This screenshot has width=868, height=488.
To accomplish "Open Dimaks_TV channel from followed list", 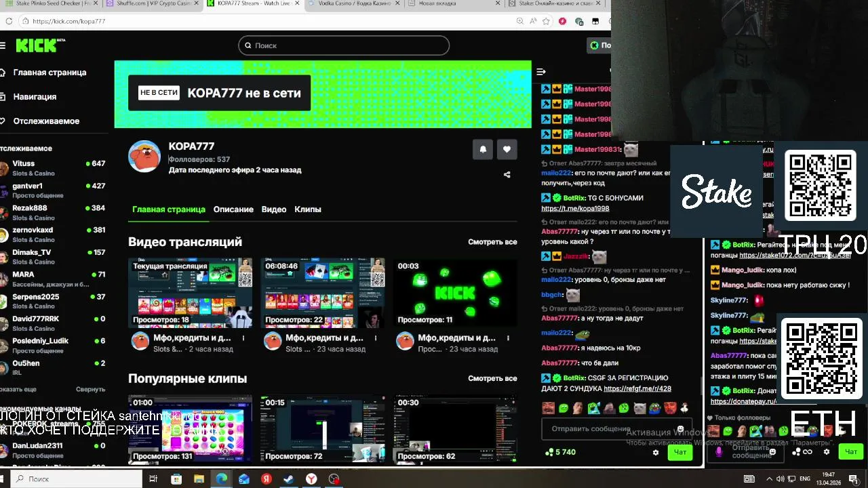I will click(53, 257).
